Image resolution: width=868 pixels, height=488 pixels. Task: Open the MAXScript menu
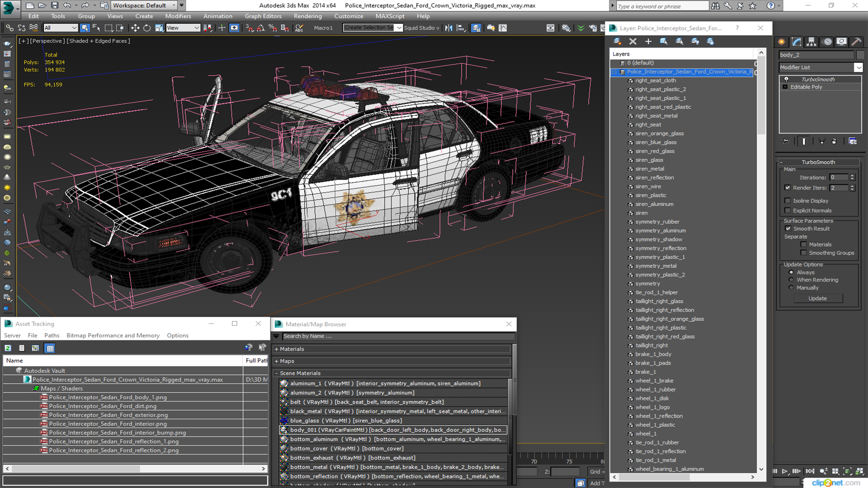click(x=390, y=16)
